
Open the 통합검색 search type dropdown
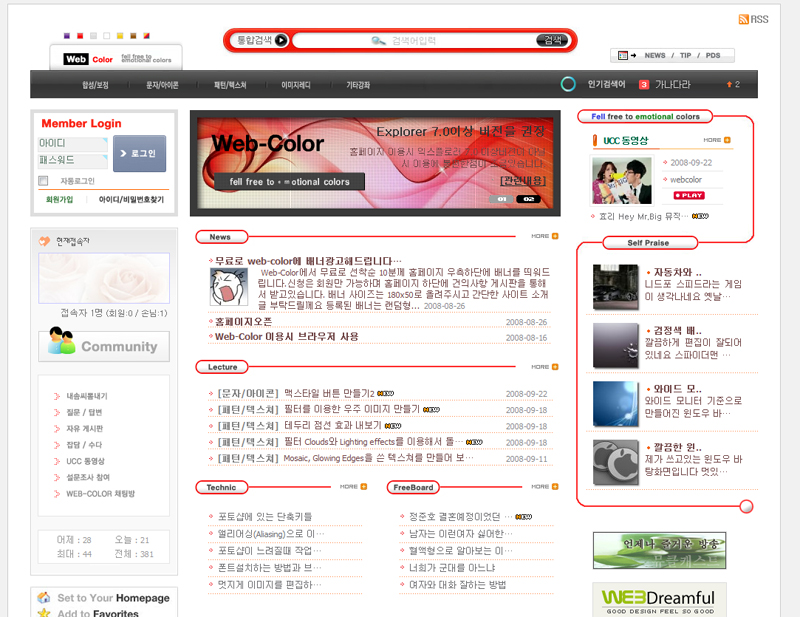(260, 40)
